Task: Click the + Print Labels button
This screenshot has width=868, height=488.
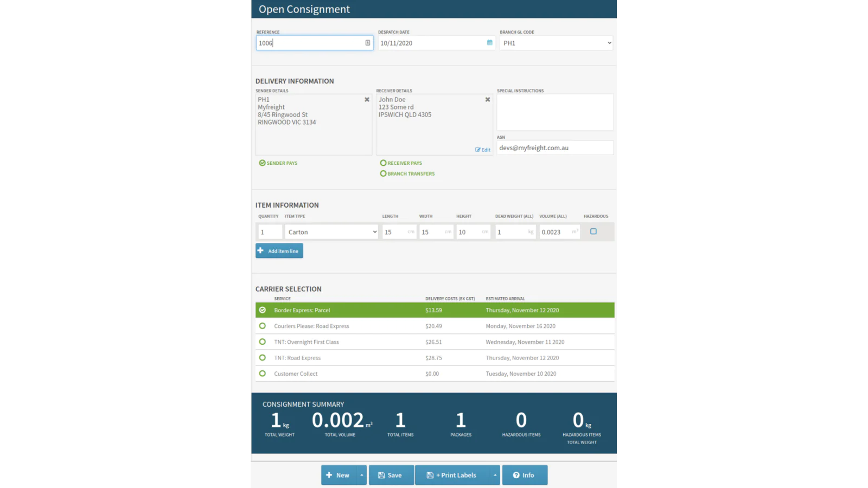Action: tap(452, 475)
